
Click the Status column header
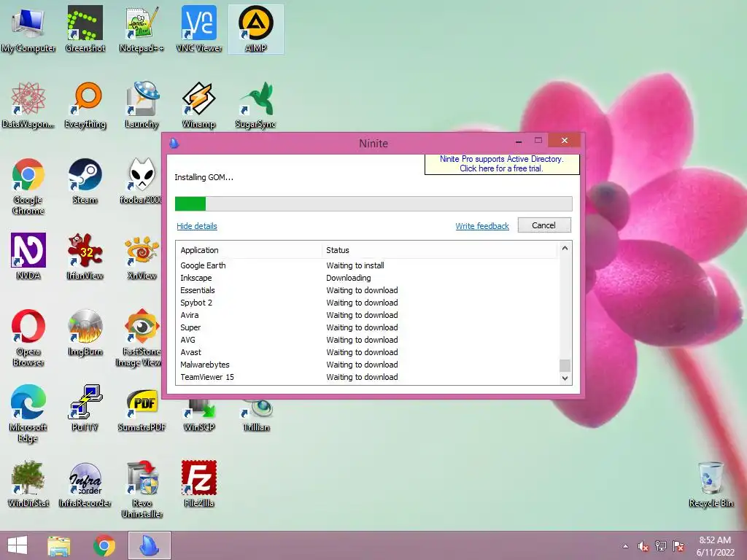438,250
